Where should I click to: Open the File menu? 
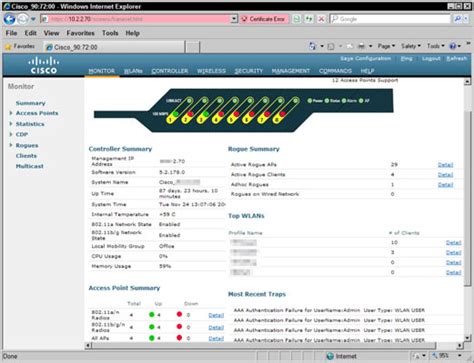click(x=11, y=33)
